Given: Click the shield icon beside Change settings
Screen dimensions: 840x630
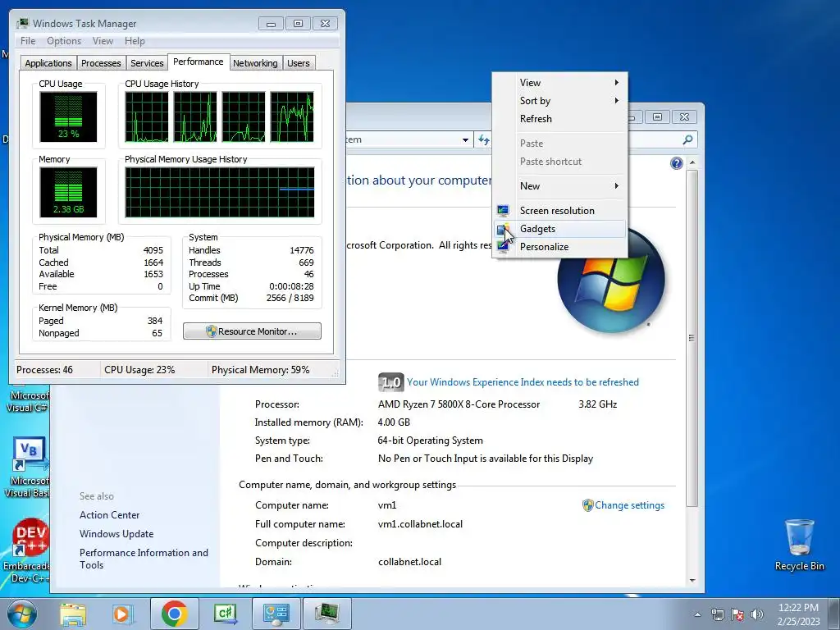Looking at the screenshot, I should point(587,505).
